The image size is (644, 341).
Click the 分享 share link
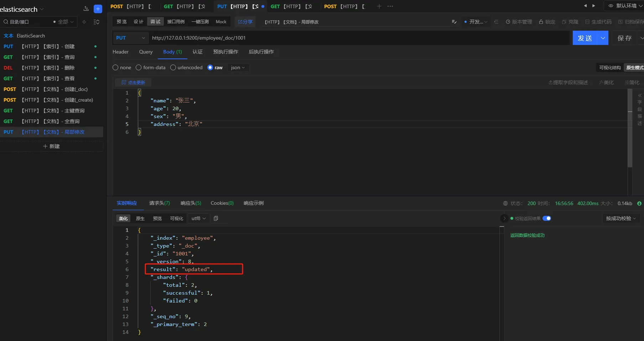click(245, 22)
